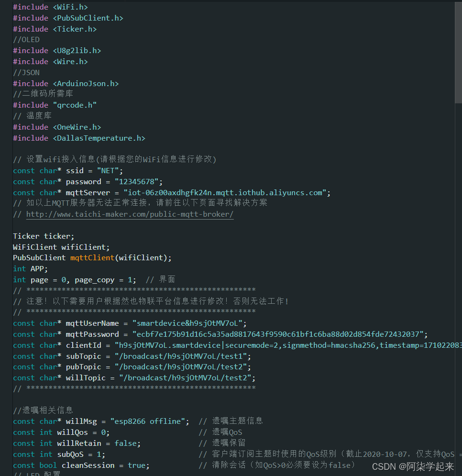Screen dimensions: 462x476
Task: Place cursor on "Ticker ticker;" line
Action: click(44, 236)
